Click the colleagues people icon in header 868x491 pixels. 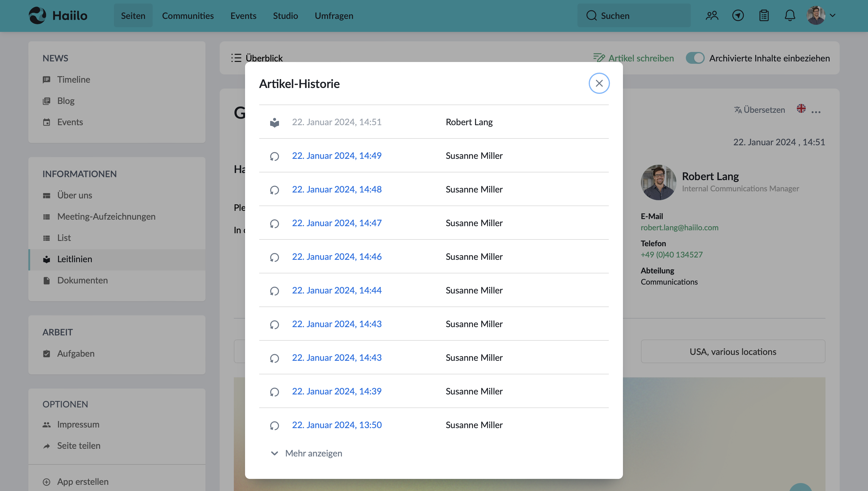712,16
